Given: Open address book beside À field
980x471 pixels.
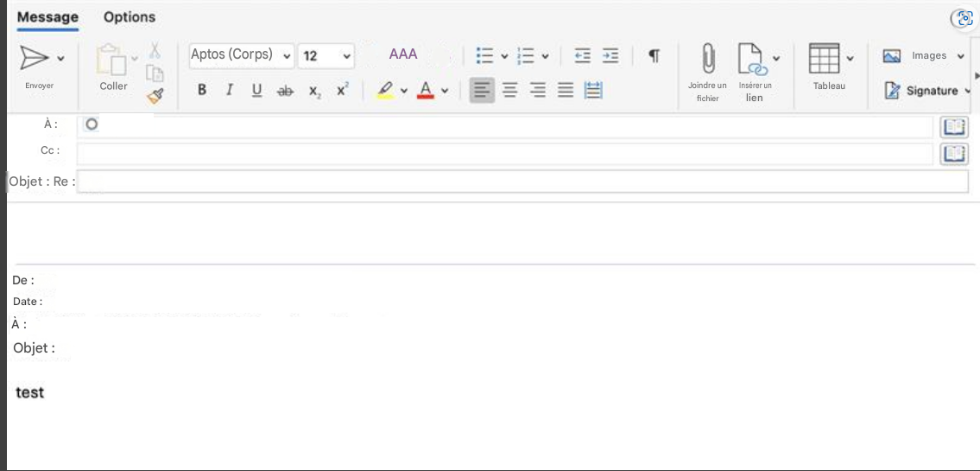Looking at the screenshot, I should [x=954, y=127].
